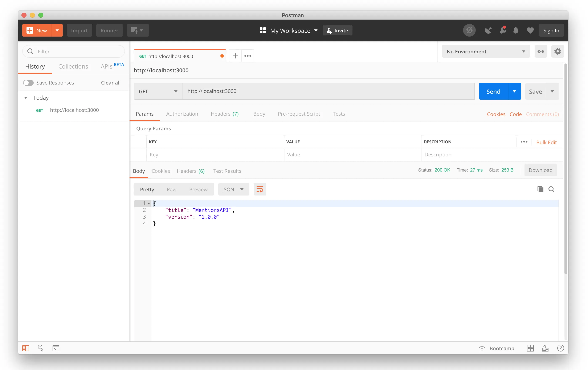
Task: Open Bulk Edit for query params
Action: pyautogui.click(x=547, y=142)
